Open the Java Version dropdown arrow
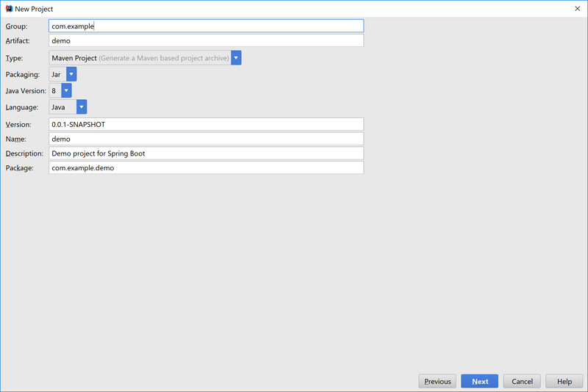Screen dimensions: 588x392 (66, 91)
